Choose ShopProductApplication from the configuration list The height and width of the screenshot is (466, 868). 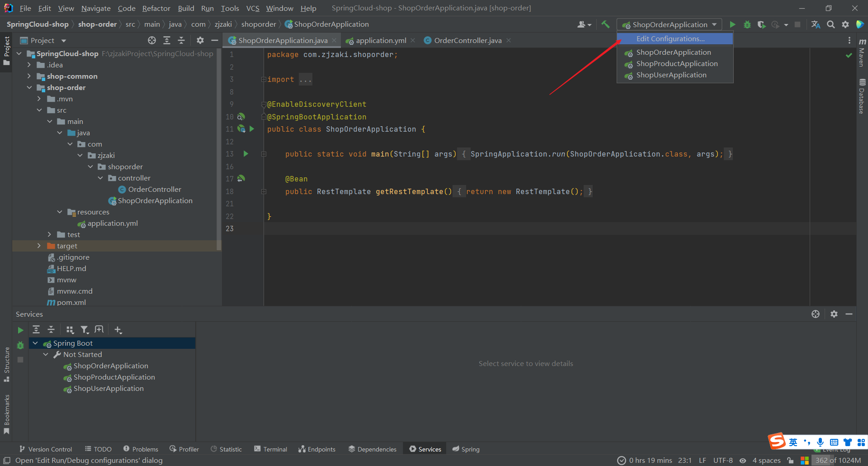[675, 64]
